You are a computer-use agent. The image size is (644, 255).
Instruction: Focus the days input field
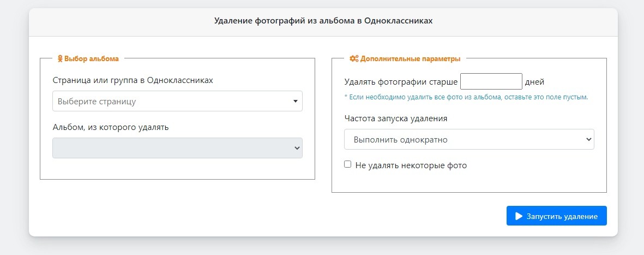[x=491, y=81]
